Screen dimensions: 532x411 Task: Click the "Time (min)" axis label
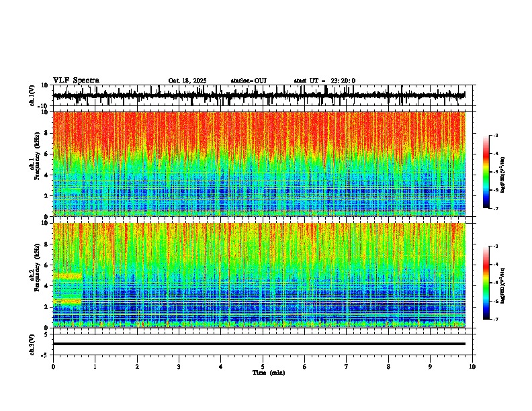(x=269, y=373)
